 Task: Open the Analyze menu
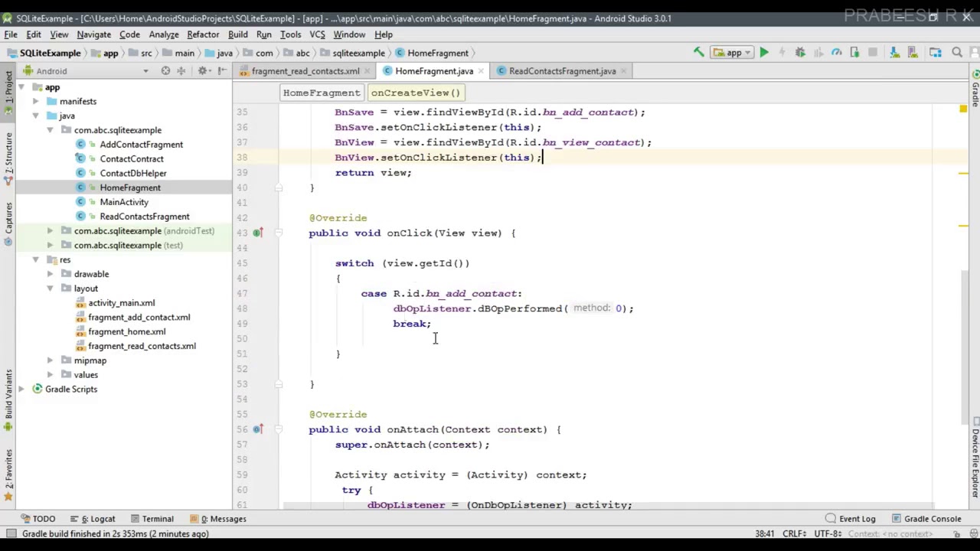pyautogui.click(x=164, y=34)
